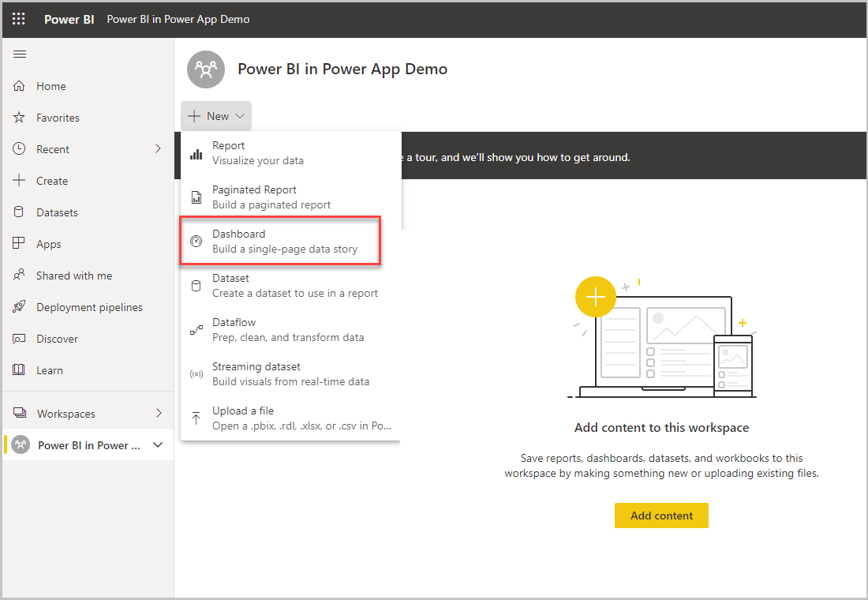Image resolution: width=868 pixels, height=600 pixels.
Task: Click the Create plus icon in sidebar
Action: click(19, 181)
